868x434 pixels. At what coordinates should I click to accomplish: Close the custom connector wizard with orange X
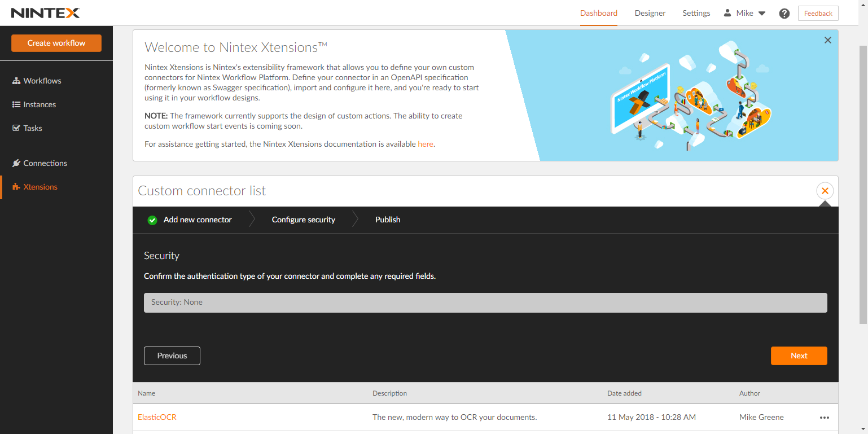click(825, 191)
